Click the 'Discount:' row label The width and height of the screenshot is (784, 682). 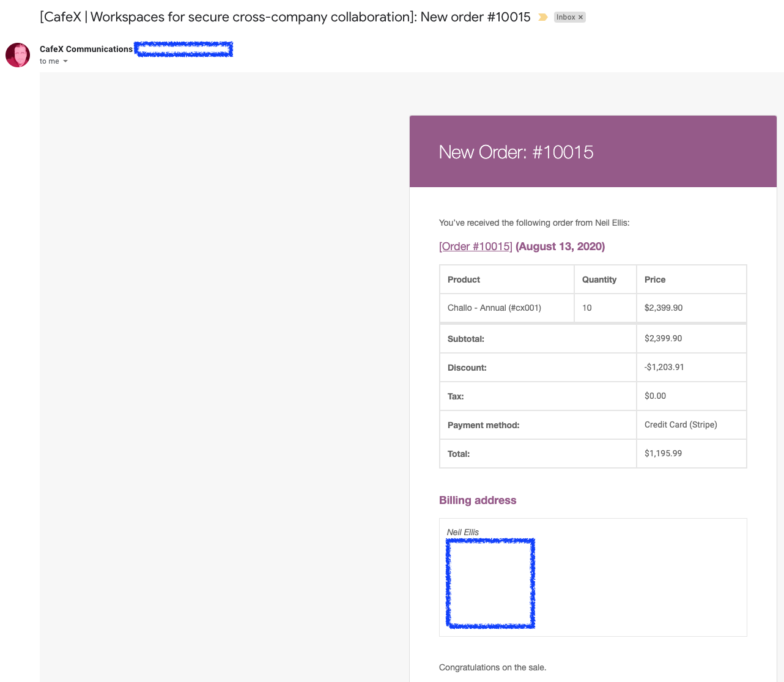pyautogui.click(x=467, y=368)
